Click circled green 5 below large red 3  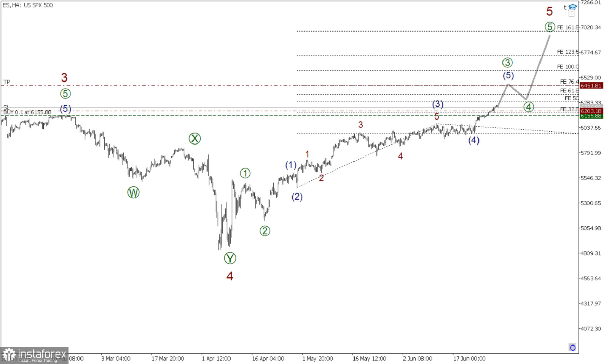pos(65,94)
